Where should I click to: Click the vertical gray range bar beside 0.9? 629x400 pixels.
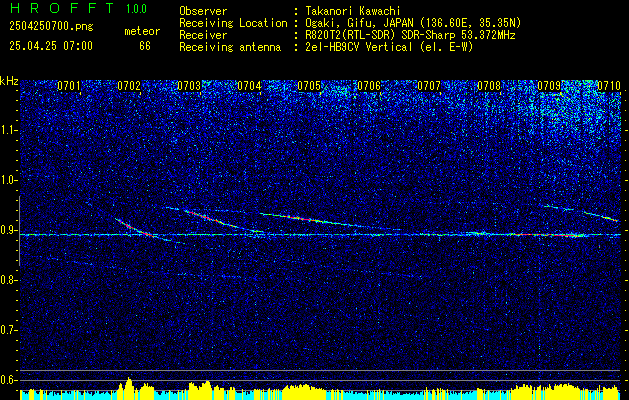click(x=19, y=231)
